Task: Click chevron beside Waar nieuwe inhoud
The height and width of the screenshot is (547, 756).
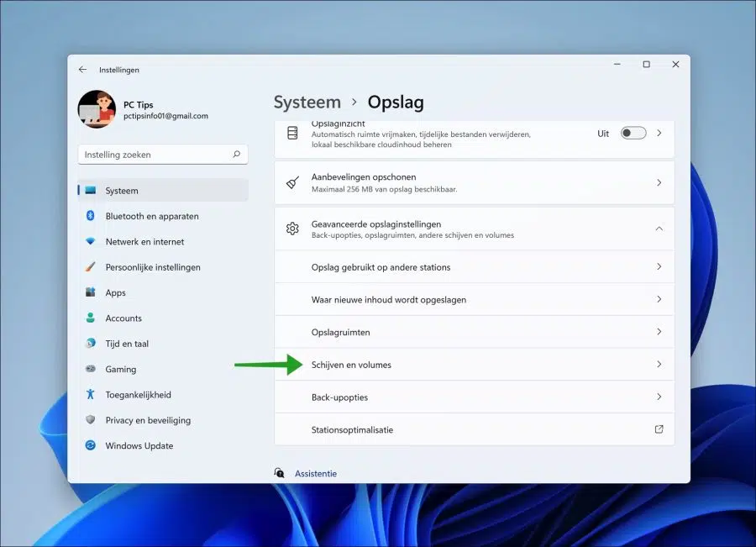Action: 659,299
